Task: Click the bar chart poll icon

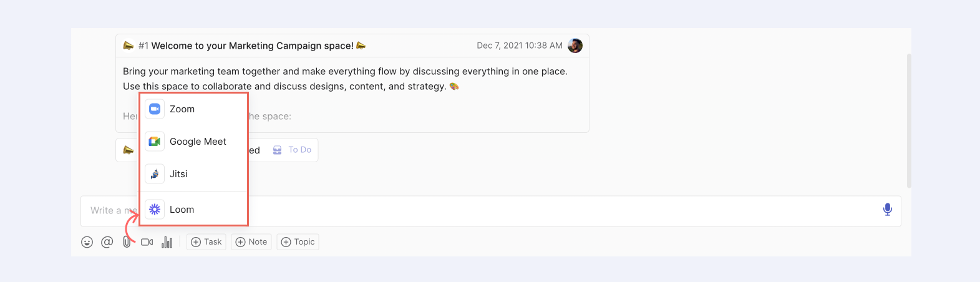Action: (x=167, y=242)
